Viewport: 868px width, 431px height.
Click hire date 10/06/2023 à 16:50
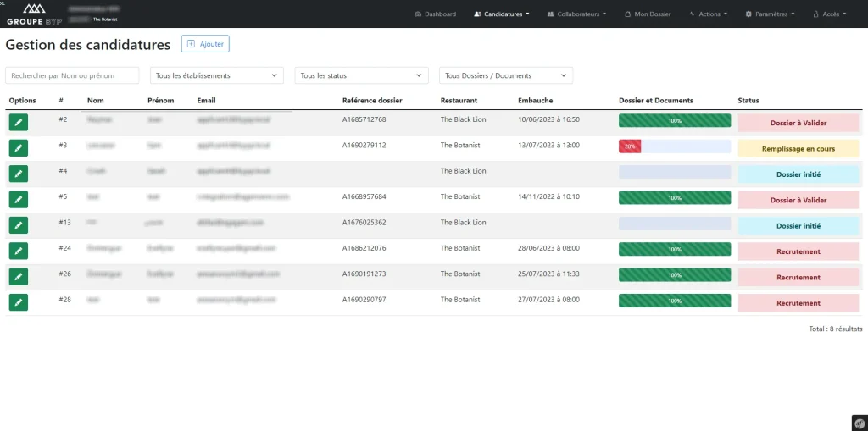[x=548, y=119]
